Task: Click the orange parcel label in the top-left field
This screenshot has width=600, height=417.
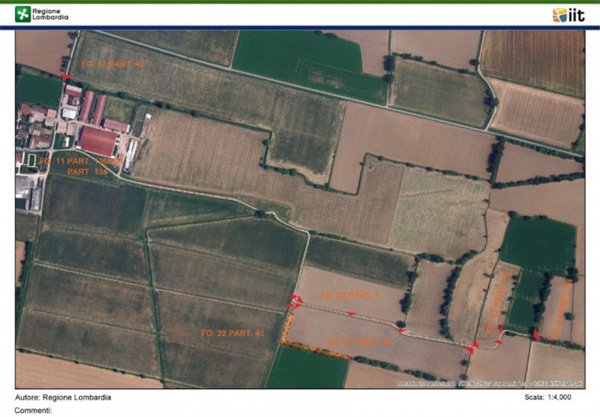Action: [x=112, y=64]
